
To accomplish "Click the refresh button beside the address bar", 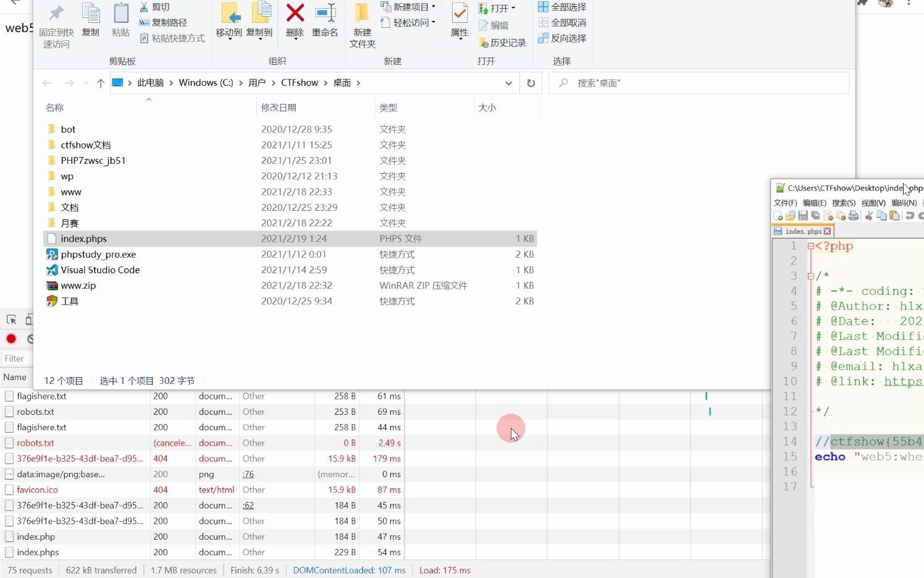I will coord(531,83).
